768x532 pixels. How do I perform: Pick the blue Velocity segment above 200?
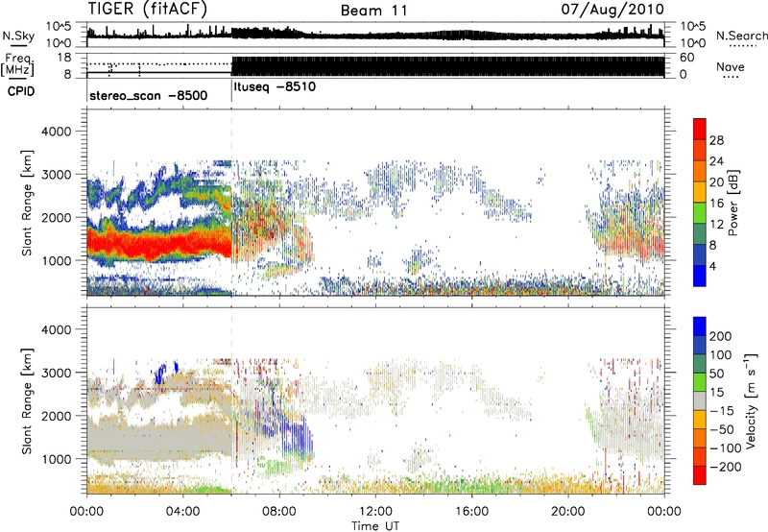(700, 326)
